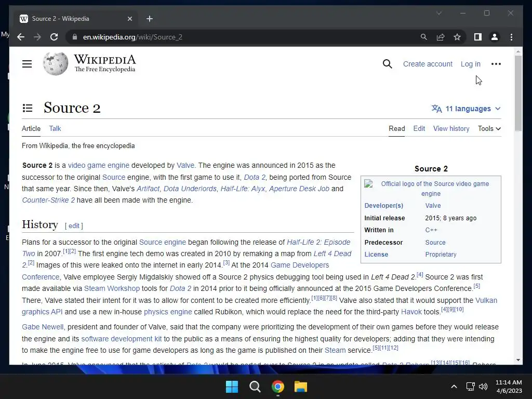Click the volume speaker icon
This screenshot has height=399, width=532.
pyautogui.click(x=483, y=387)
